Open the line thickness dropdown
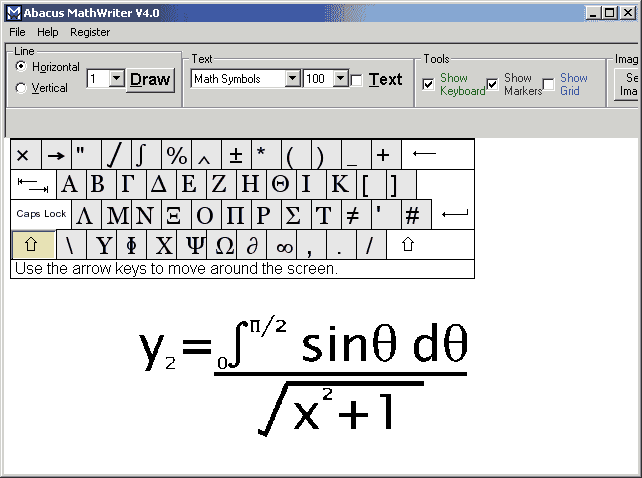Image resolution: width=642 pixels, height=478 pixels. [116, 79]
